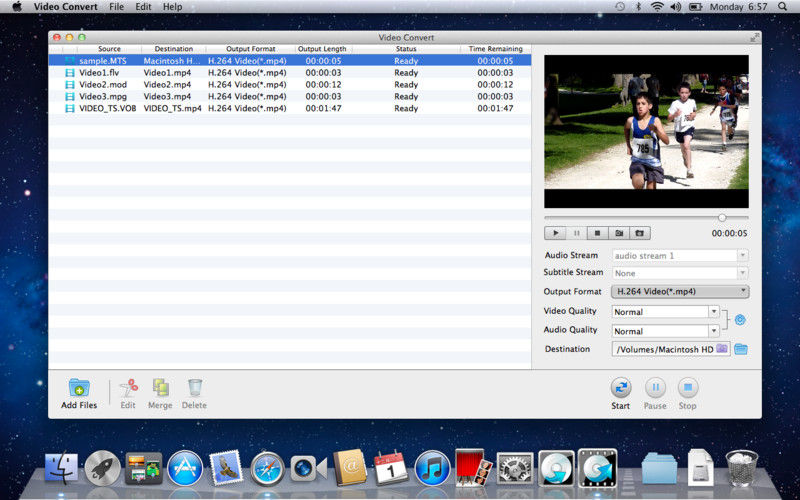Start the conversion with the Start button
The height and width of the screenshot is (500, 800).
[620, 388]
